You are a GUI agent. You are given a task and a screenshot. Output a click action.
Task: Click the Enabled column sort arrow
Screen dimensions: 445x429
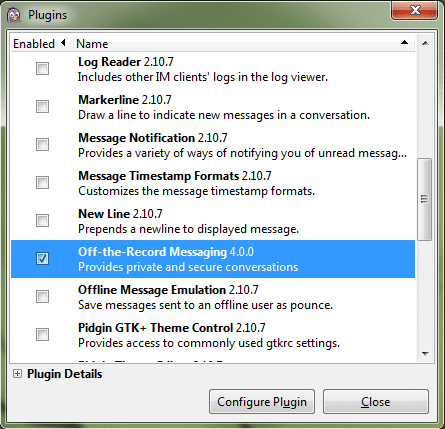pyautogui.click(x=63, y=43)
